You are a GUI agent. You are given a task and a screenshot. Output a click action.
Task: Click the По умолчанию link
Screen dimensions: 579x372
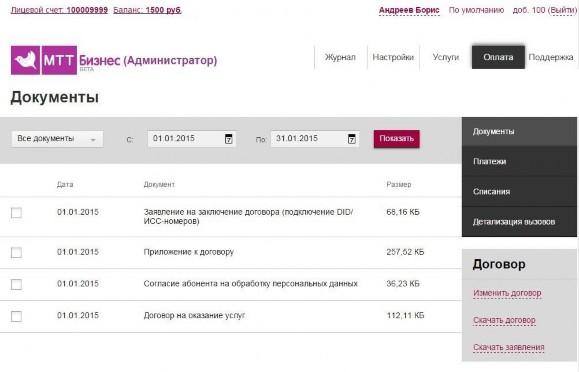click(x=476, y=10)
